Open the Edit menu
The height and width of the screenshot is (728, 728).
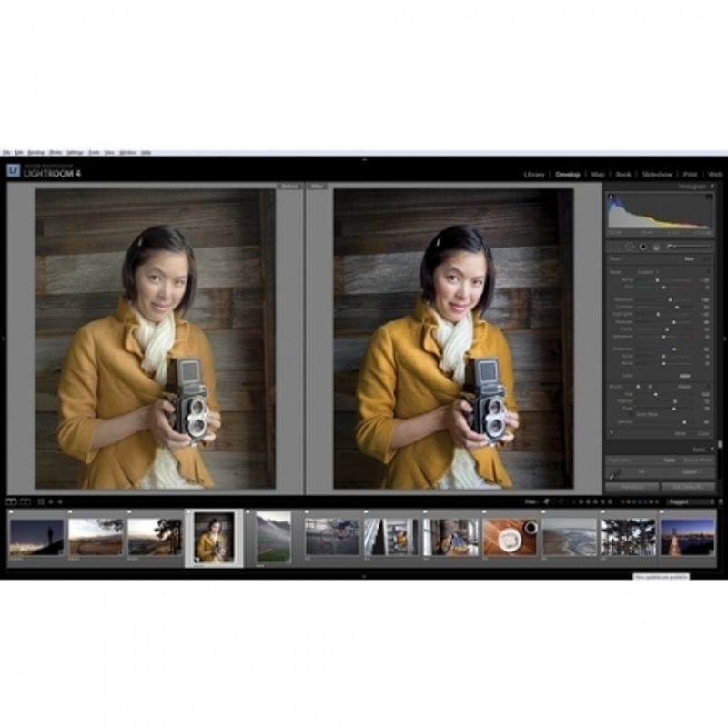[19, 152]
